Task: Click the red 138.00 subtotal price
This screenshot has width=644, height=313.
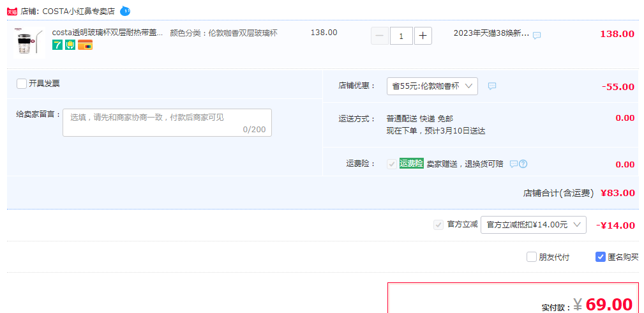Action: (617, 34)
